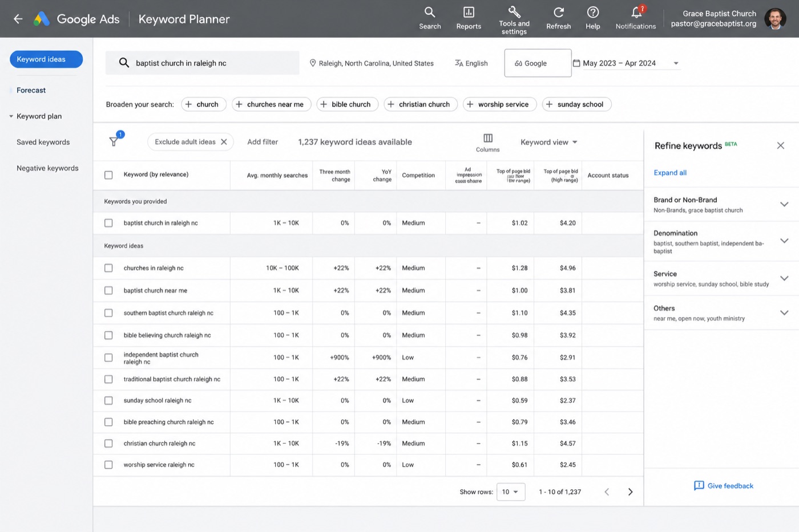Check 'churches in raleigh nc' keyword
The height and width of the screenshot is (532, 799).
pyautogui.click(x=108, y=268)
